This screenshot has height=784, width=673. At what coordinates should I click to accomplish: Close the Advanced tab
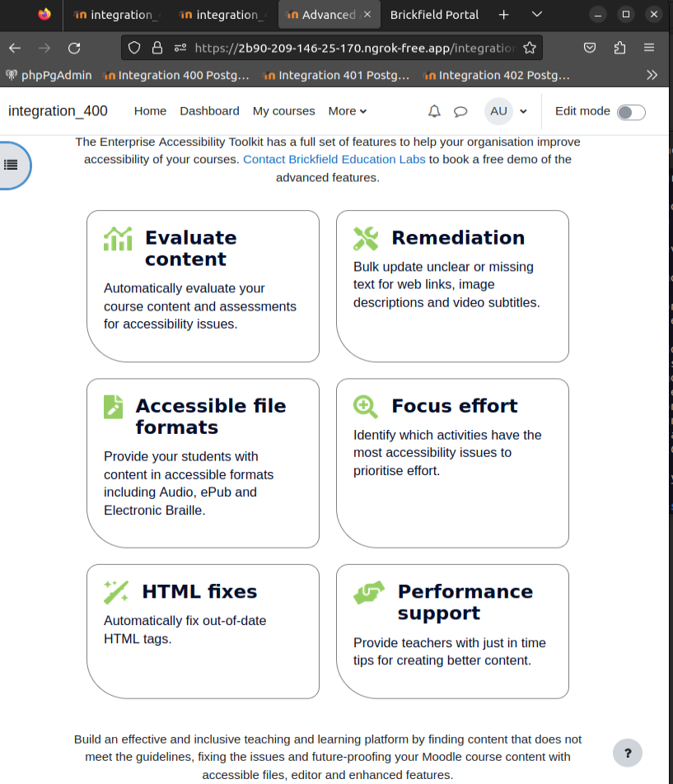(x=367, y=15)
